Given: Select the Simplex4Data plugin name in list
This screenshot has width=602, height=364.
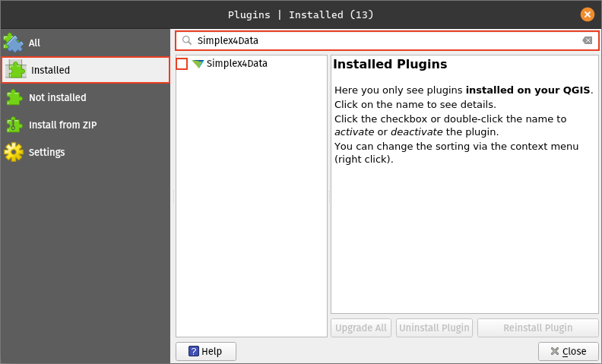Looking at the screenshot, I should 236,63.
